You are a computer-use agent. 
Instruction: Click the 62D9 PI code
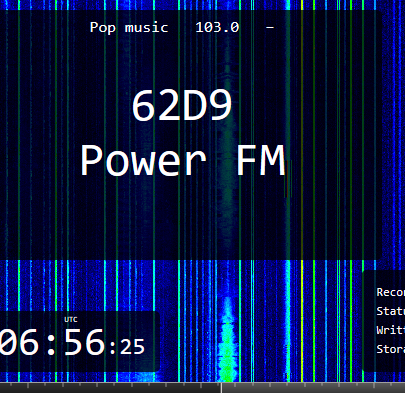coord(182,106)
